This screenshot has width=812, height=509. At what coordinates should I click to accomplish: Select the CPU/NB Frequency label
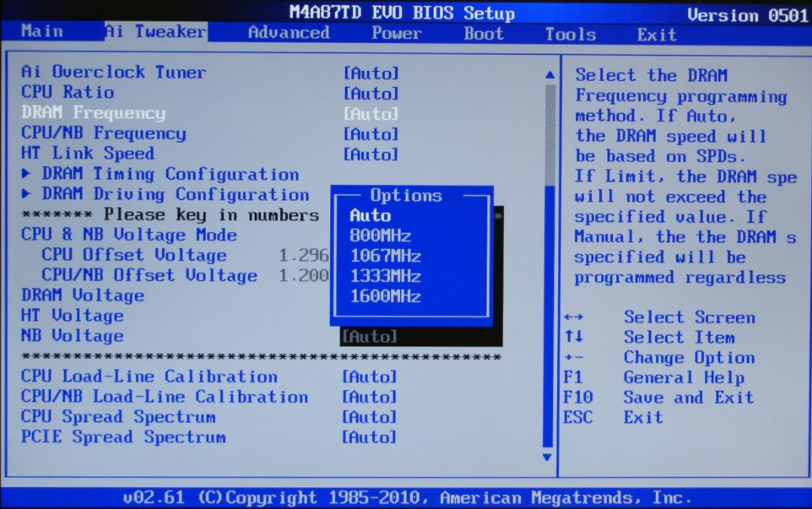coord(104,133)
